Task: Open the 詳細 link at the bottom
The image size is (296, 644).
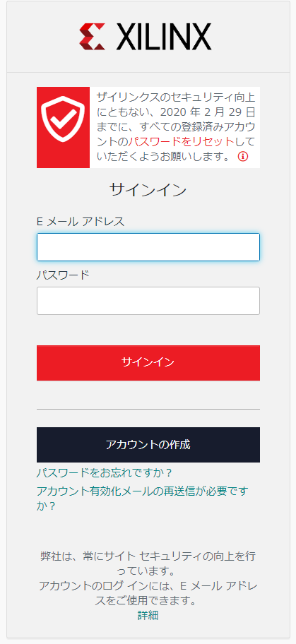Action: click(148, 615)
